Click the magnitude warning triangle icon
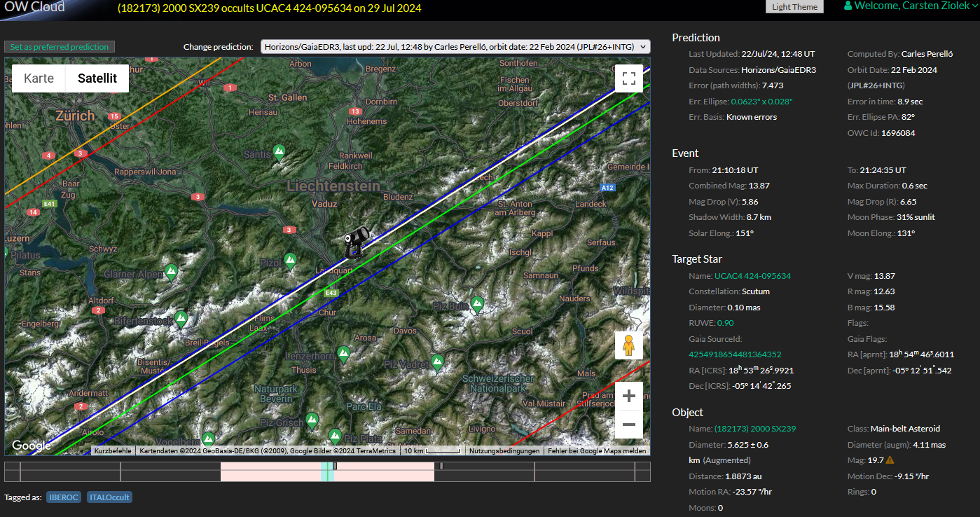Image resolution: width=980 pixels, height=517 pixels. 890,460
